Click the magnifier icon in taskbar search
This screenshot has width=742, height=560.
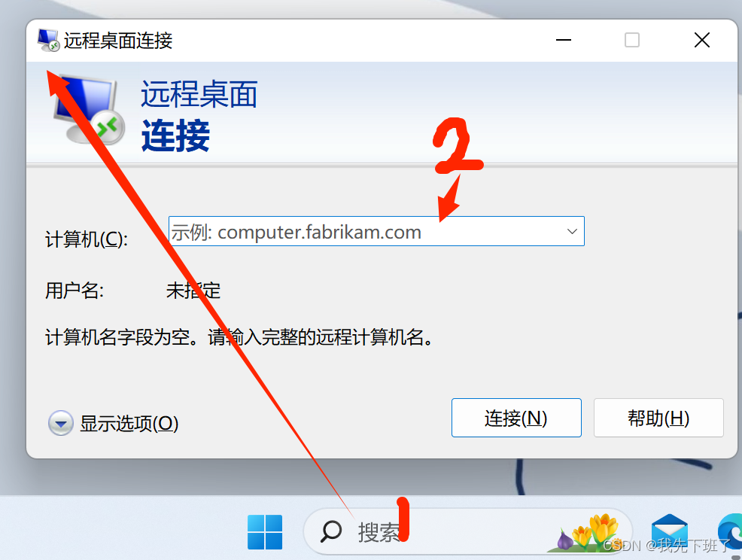[331, 531]
